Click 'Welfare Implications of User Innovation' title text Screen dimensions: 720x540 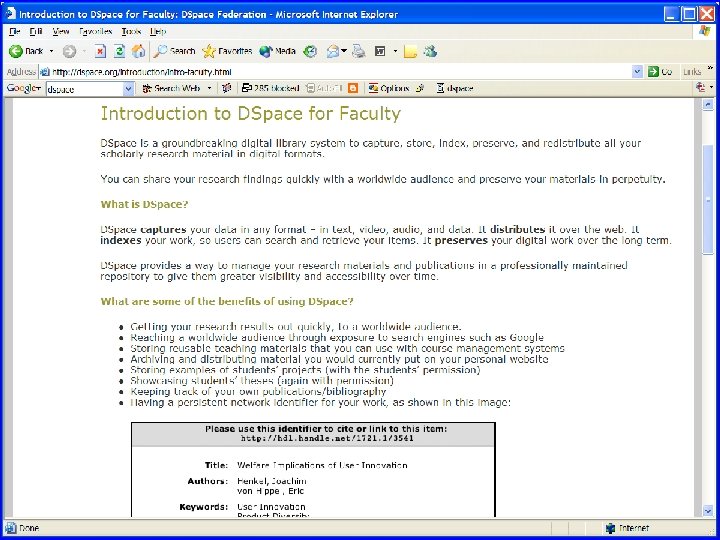(x=322, y=465)
